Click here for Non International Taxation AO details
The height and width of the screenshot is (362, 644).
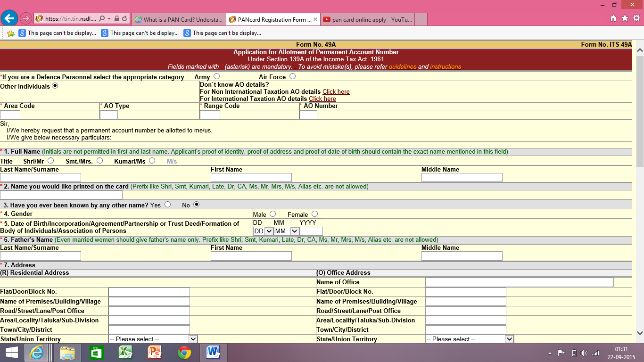coord(336,92)
